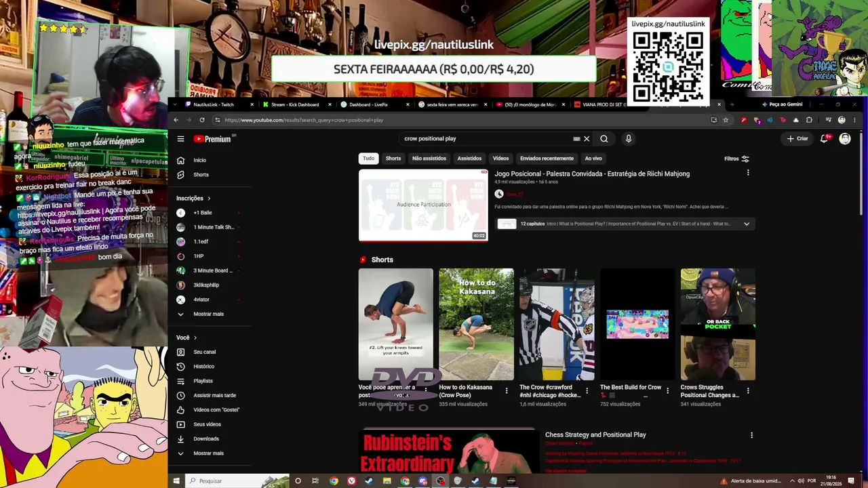
Task: Open the Audience Participation video thumbnail
Action: pos(423,205)
